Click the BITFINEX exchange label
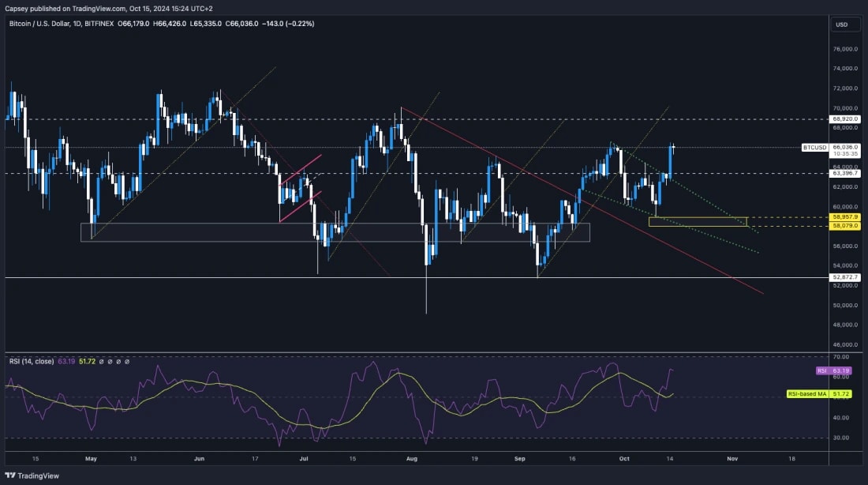This screenshot has width=868, height=485. pos(100,24)
